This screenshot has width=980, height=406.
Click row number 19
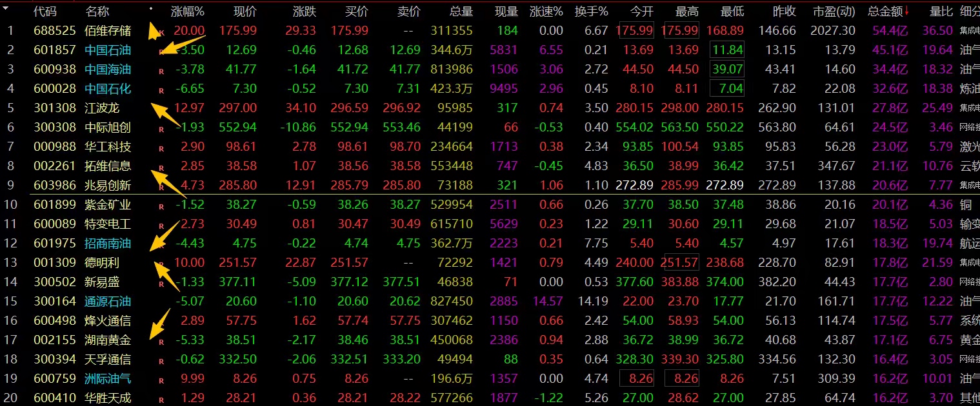pyautogui.click(x=10, y=379)
